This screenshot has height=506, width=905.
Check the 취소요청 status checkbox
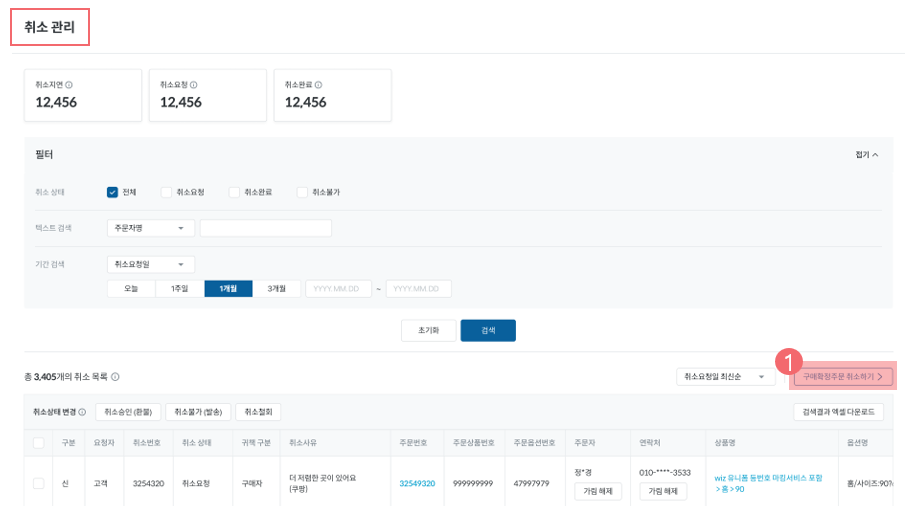click(166, 192)
